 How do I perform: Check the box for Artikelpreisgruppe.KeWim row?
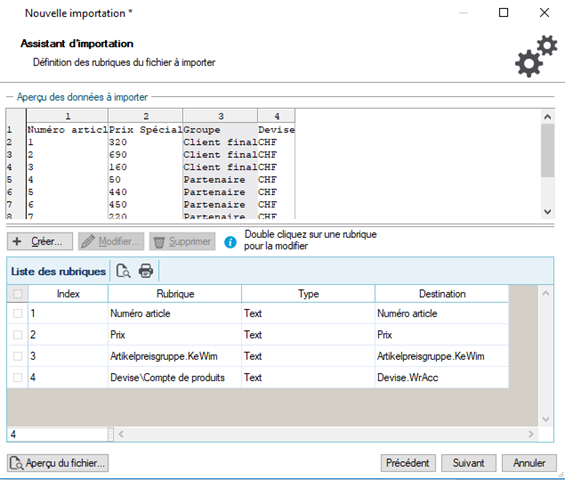click(x=17, y=356)
